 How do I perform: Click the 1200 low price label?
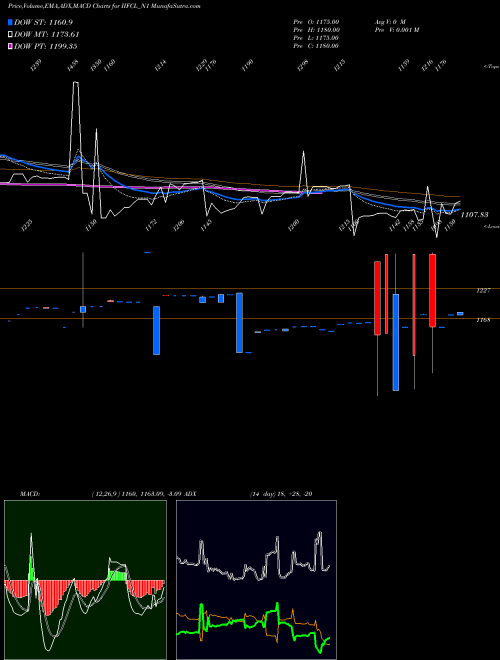click(x=293, y=225)
